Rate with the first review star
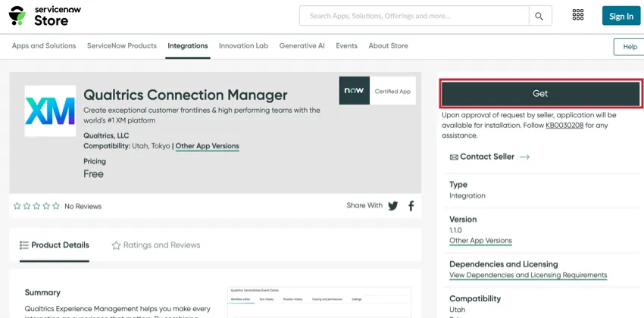This screenshot has height=318, width=644. coord(17,206)
